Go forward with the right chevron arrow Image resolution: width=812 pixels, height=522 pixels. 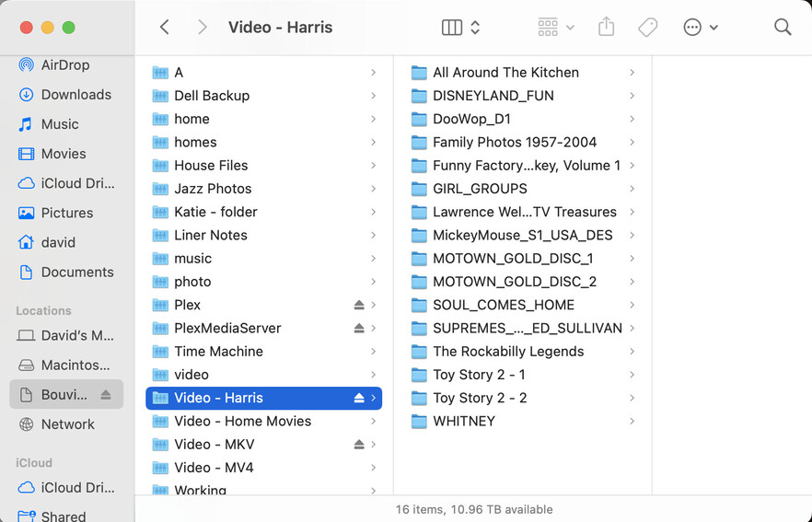pos(203,27)
